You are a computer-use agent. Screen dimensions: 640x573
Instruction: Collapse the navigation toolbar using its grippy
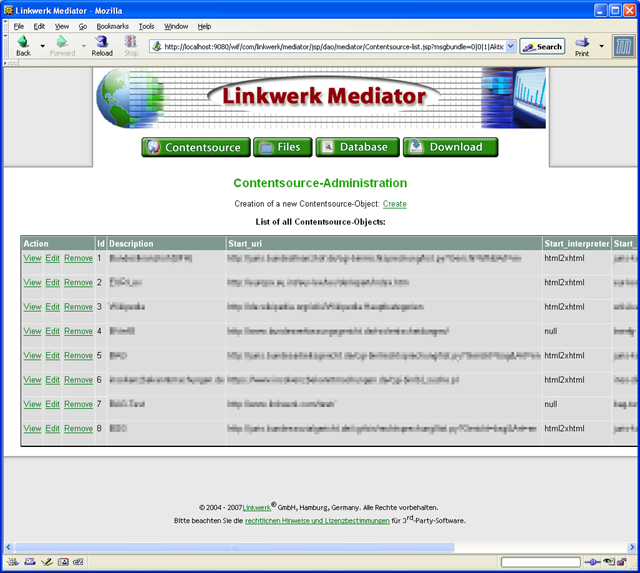pyautogui.click(x=5, y=46)
